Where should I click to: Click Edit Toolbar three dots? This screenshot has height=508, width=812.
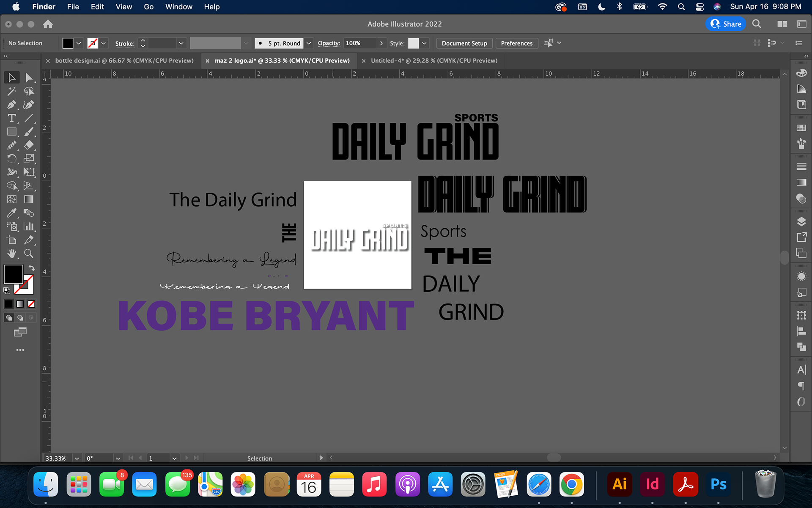(x=20, y=350)
